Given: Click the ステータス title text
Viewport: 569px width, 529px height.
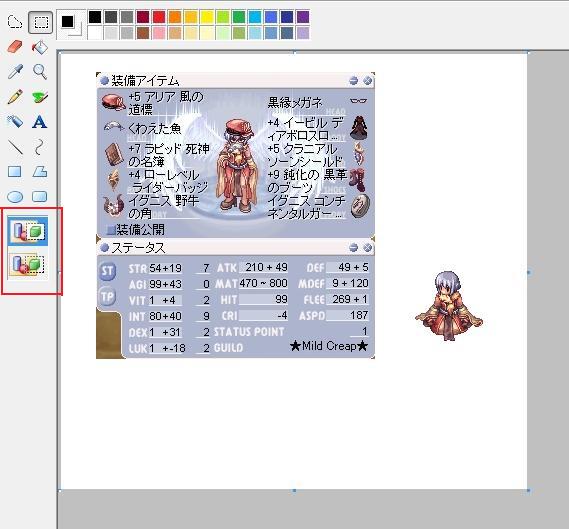Looking at the screenshot, I should pos(138,248).
